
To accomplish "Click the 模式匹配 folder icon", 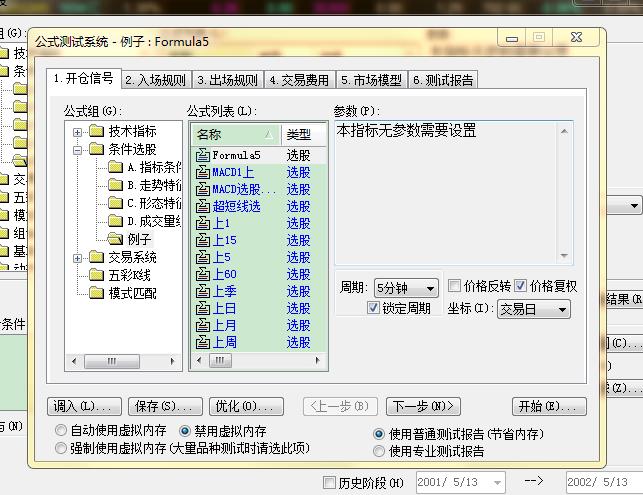I will click(x=96, y=293).
